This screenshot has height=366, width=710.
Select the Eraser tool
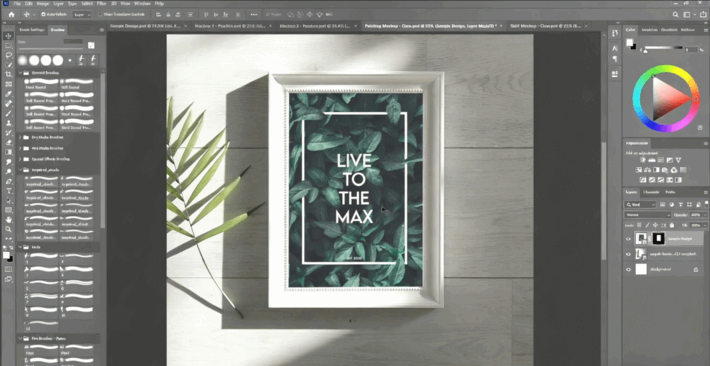[8, 142]
